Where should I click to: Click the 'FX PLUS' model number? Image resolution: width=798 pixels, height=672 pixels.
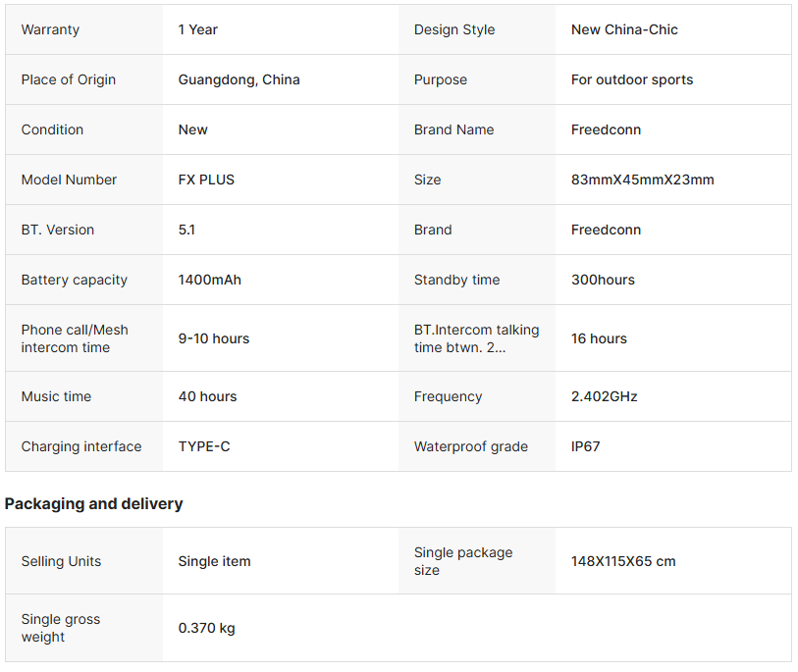click(206, 180)
